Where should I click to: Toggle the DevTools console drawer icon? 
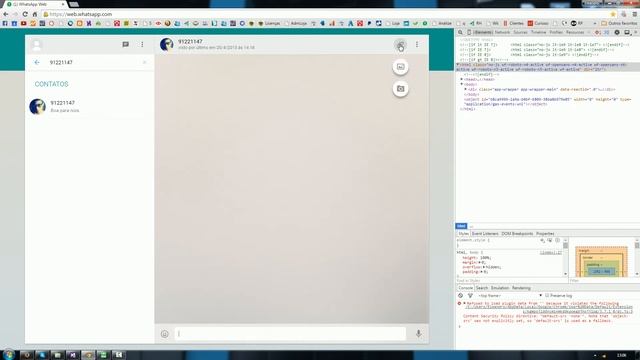(607, 32)
